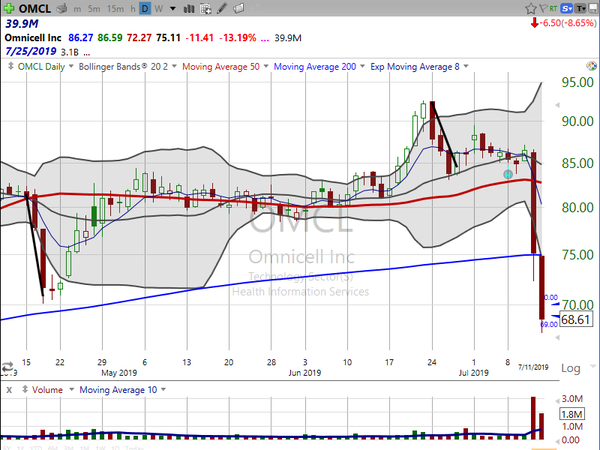Expand the Volume dropdown arrow
This screenshot has width=600, height=450.
(71, 390)
